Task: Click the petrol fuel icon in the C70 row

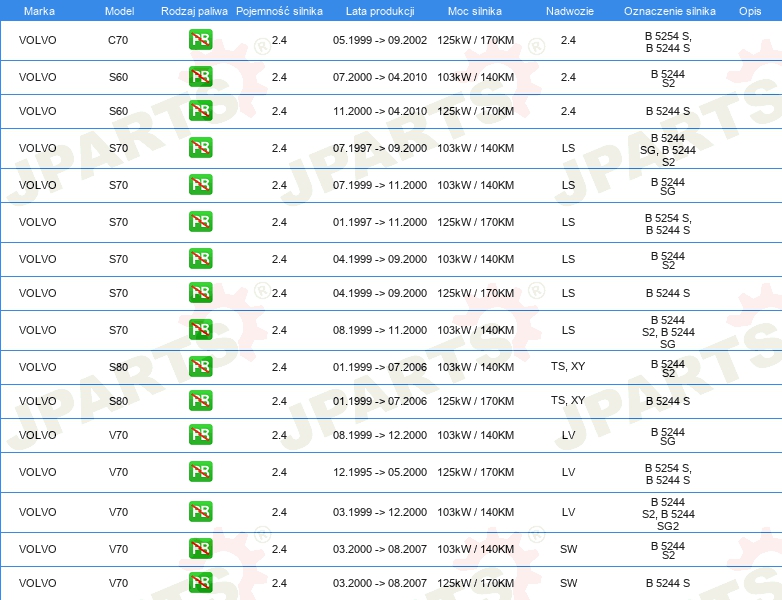Action: click(200, 40)
